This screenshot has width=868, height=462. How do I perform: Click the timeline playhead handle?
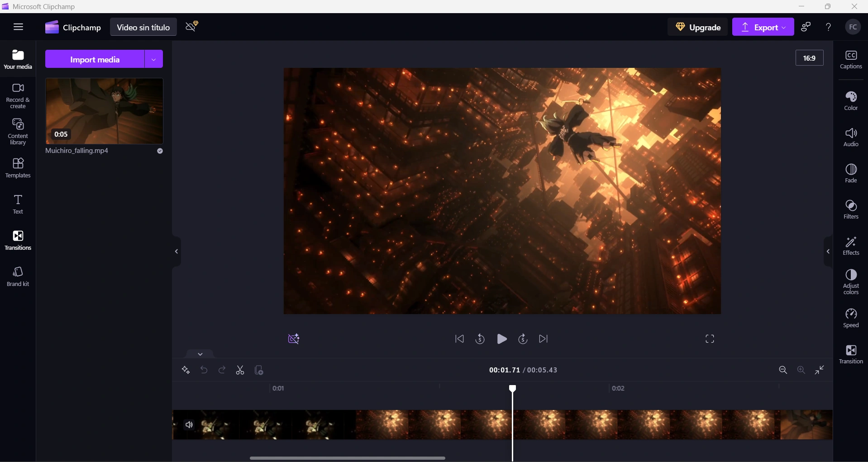[x=512, y=389]
